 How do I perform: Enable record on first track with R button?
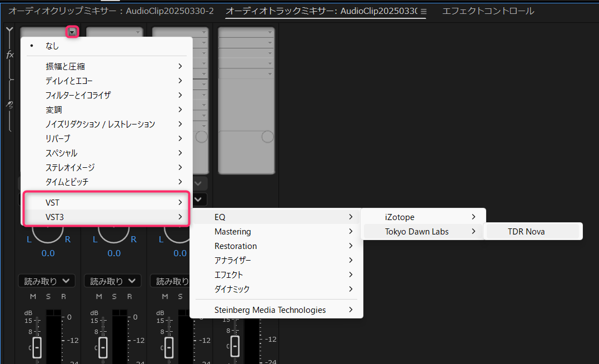(63, 297)
